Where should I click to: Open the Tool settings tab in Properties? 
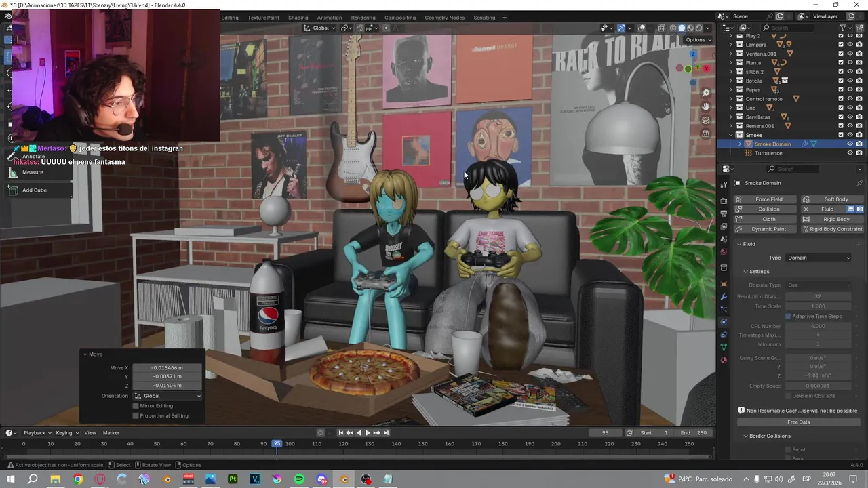tap(724, 184)
